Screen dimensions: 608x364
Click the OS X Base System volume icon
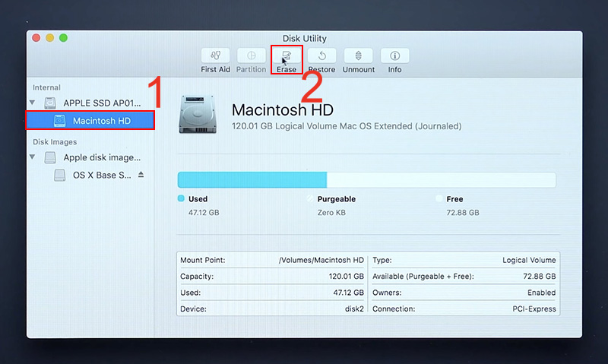point(60,176)
